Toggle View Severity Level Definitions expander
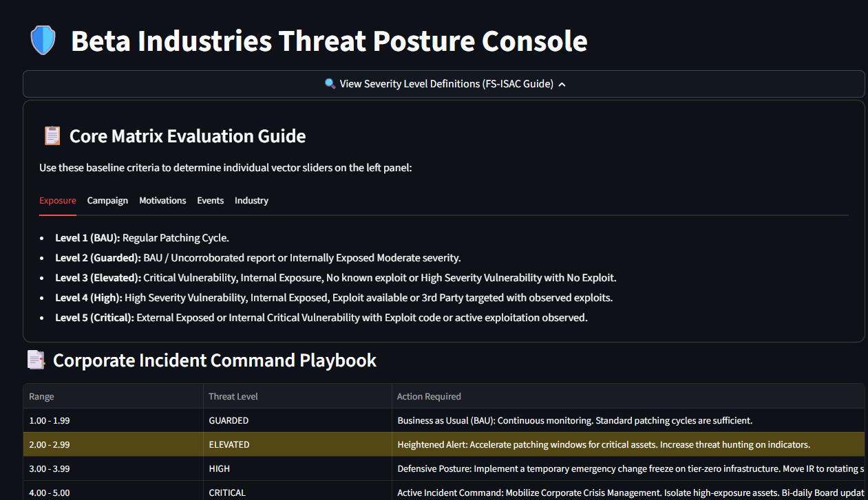868x500 pixels. point(444,84)
